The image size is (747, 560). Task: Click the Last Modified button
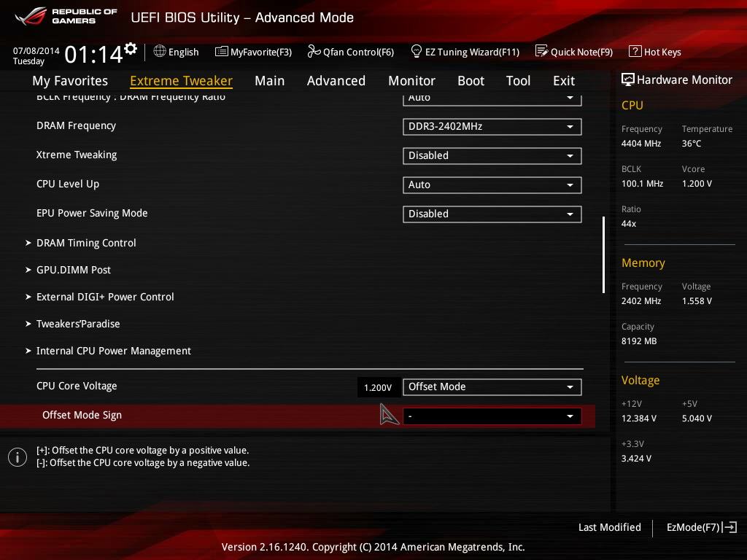[610, 527]
